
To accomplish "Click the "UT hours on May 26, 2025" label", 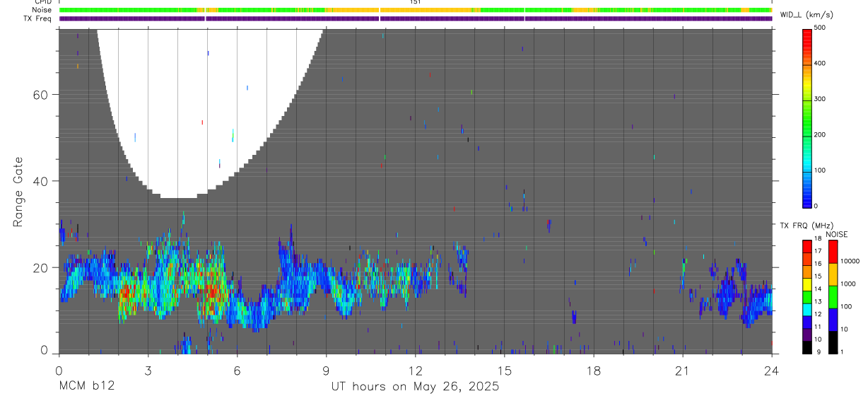I will [415, 387].
